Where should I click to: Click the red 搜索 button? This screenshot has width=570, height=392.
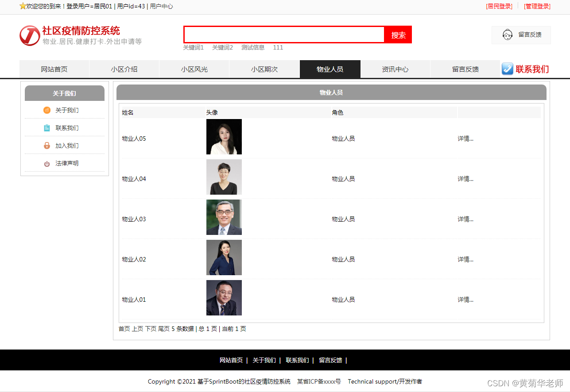pos(398,35)
